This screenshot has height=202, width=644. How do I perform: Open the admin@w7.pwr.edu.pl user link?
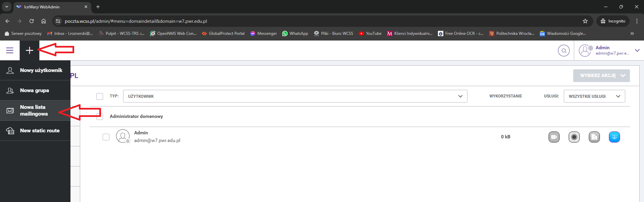coord(157,141)
